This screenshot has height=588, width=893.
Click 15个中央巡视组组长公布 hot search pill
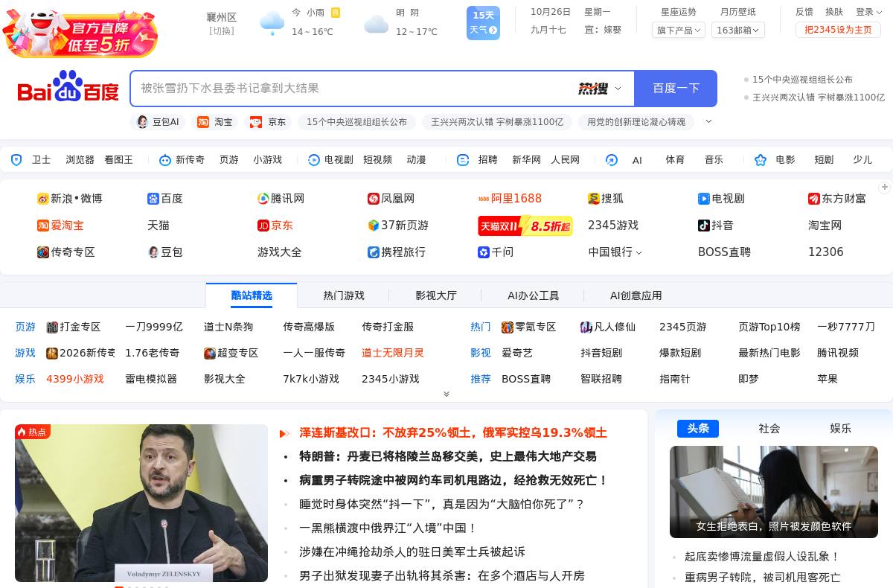[356, 122]
